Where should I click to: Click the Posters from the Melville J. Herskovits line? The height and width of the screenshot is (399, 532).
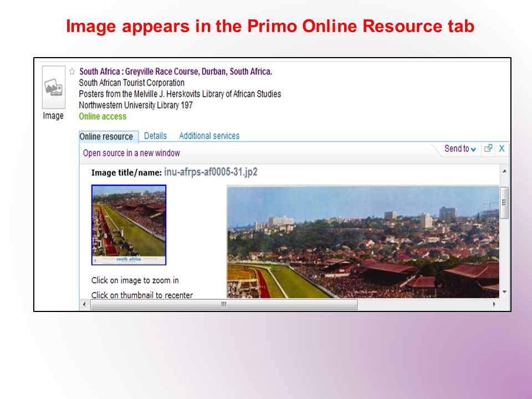click(180, 94)
